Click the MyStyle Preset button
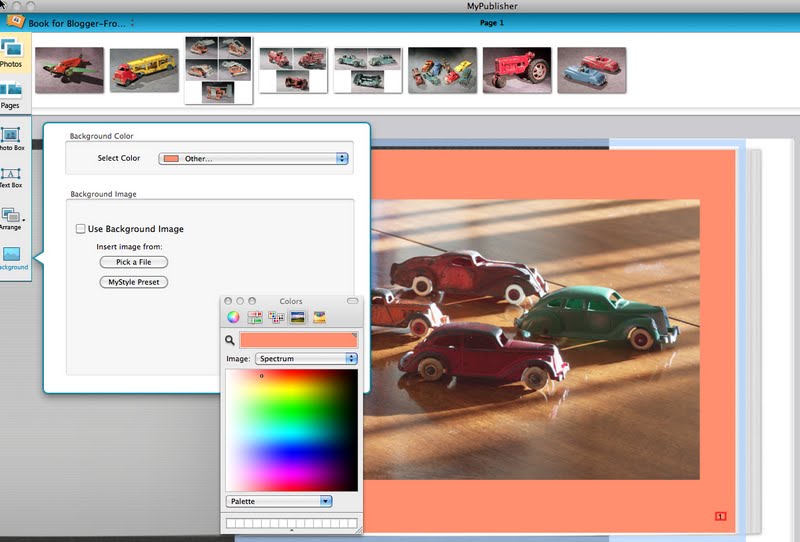 134,282
